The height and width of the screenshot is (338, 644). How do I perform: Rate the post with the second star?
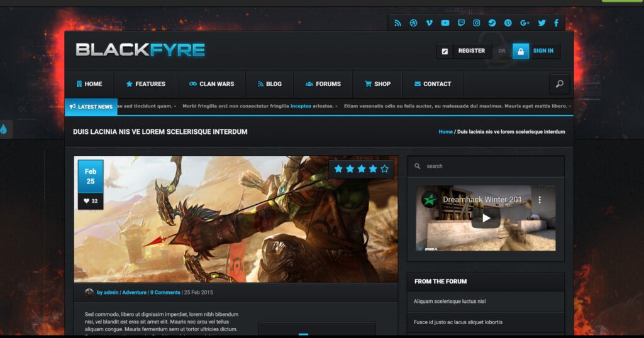pos(350,168)
